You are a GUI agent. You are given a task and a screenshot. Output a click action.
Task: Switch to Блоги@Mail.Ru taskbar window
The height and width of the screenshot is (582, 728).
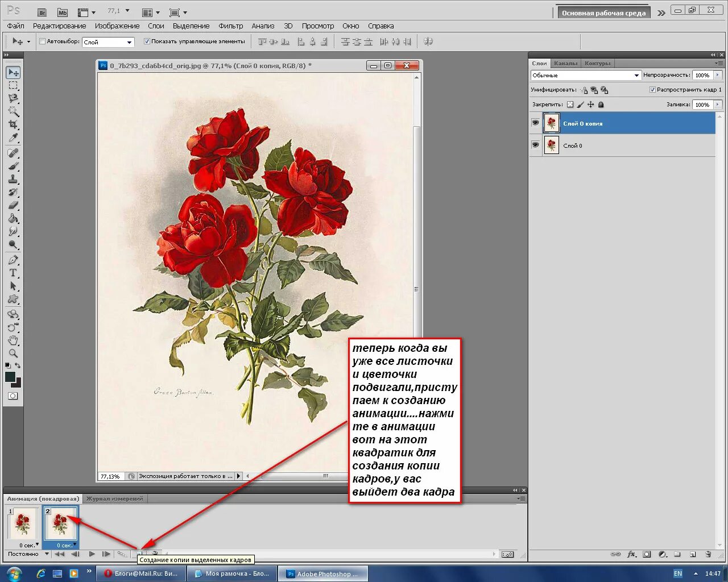coord(141,574)
